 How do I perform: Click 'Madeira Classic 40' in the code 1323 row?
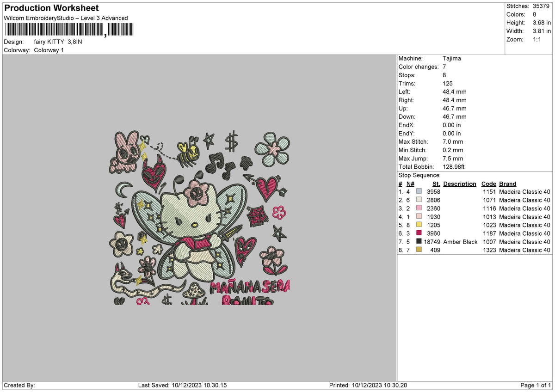(525, 250)
